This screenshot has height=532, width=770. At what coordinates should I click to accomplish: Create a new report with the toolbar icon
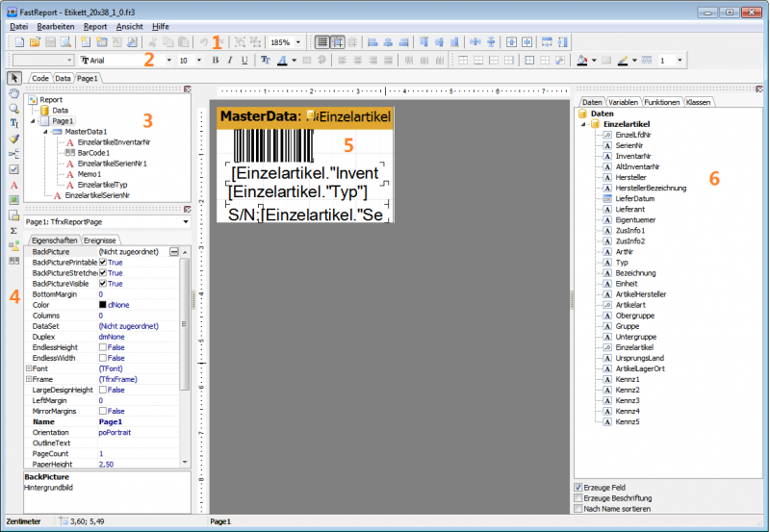tap(19, 42)
